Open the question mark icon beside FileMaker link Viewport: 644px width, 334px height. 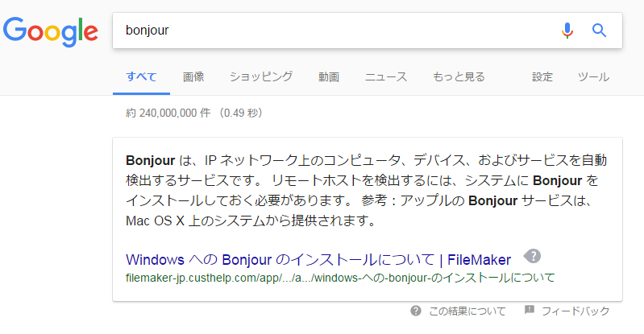click(532, 256)
